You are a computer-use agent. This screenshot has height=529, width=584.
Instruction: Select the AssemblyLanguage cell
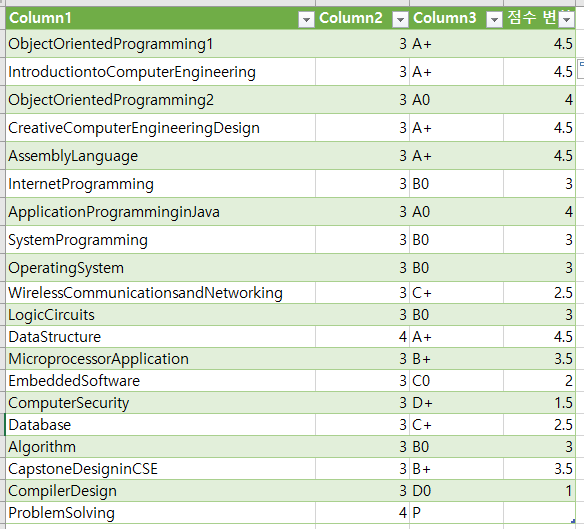161,156
